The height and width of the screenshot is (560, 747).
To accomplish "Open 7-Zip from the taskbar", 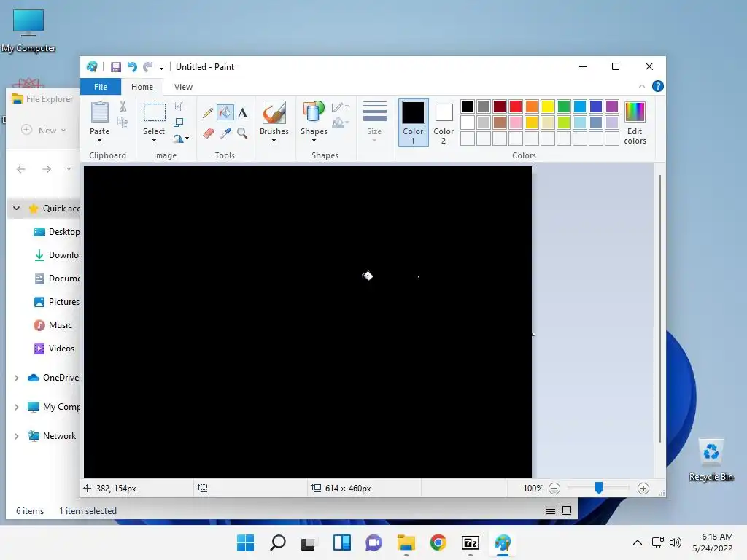I will point(471,542).
